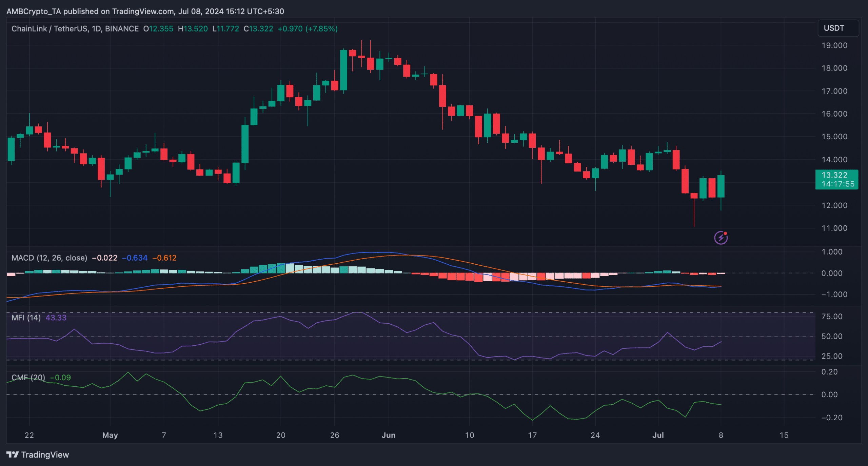Click the MFI value 43.33

point(56,318)
